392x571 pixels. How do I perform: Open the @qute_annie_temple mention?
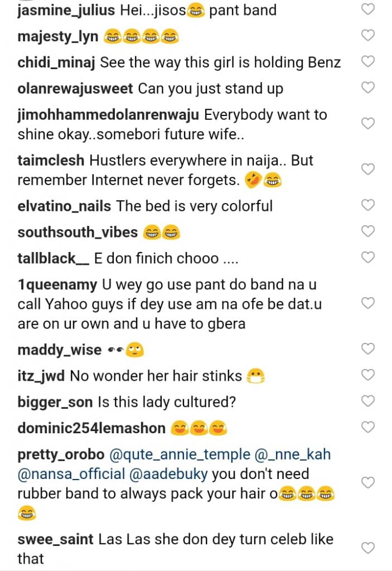pos(175,454)
